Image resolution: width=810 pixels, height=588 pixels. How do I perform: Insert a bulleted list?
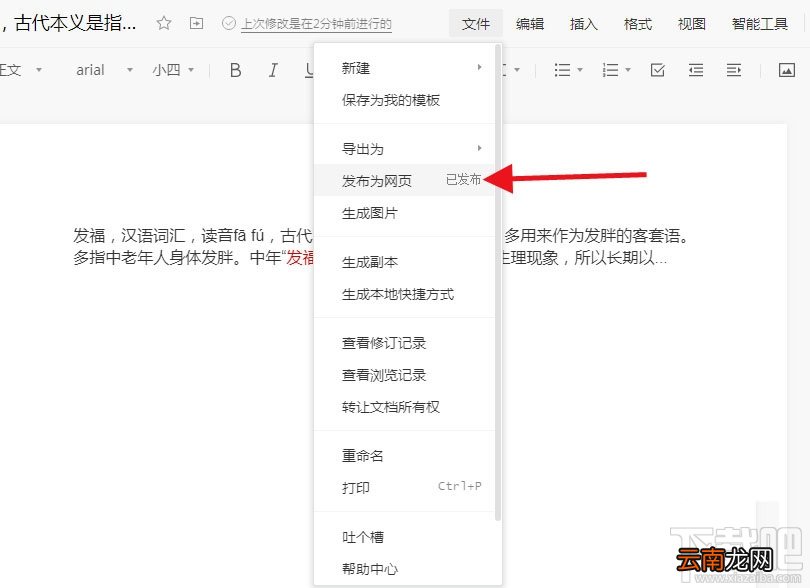pyautogui.click(x=562, y=70)
